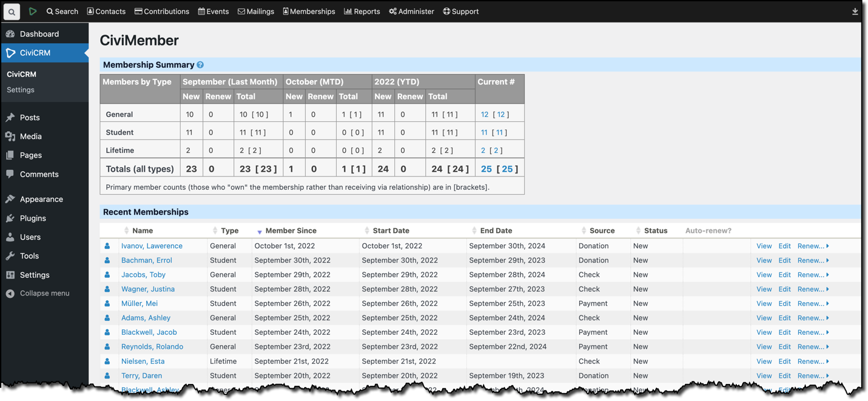Click contact icon beside Blackwell, Jacob
This screenshot has width=868, height=401.
point(107,332)
